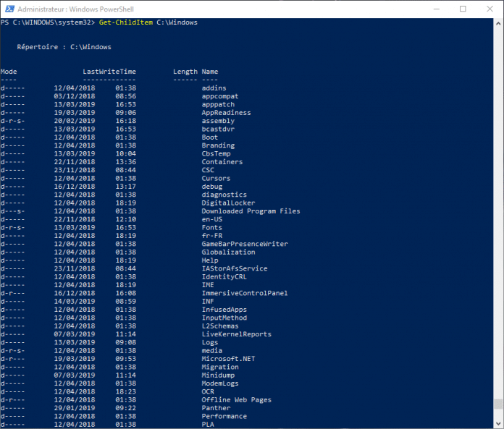504x429 pixels.
Task: Click the vertical scrollbar thumb
Action: (497, 405)
